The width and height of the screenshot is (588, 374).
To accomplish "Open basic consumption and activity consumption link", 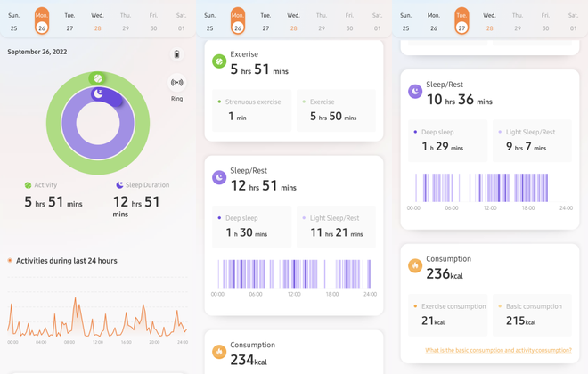I will coord(498,351).
